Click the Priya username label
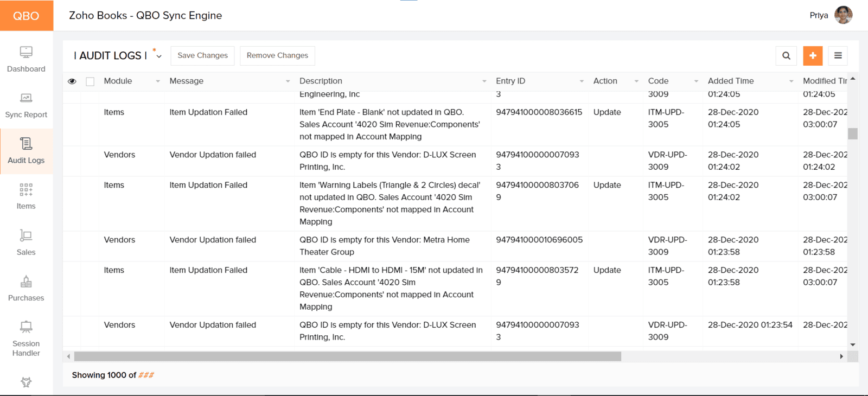Screen dimensions: 868x396 click(819, 15)
